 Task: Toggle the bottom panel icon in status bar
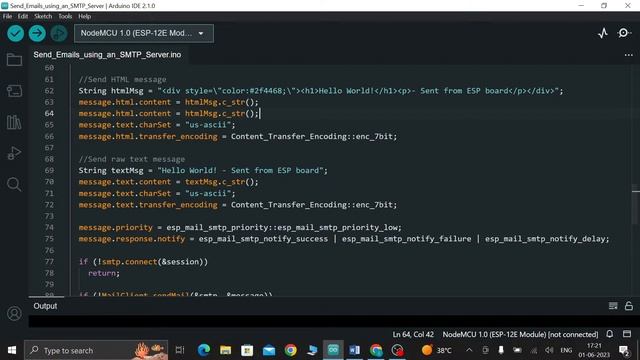(x=627, y=334)
